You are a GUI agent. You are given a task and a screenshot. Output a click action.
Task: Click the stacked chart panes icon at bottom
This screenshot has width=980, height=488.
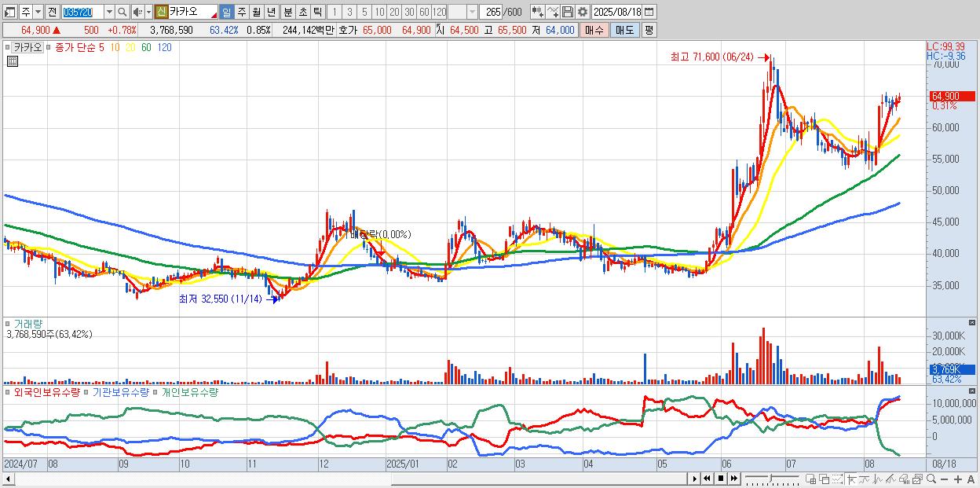[917, 479]
